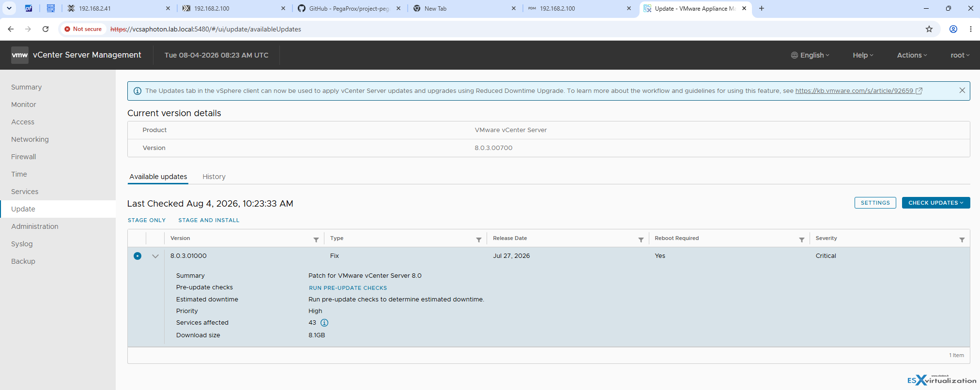Click Stage and Install
The image size is (980, 390).
[x=209, y=220]
